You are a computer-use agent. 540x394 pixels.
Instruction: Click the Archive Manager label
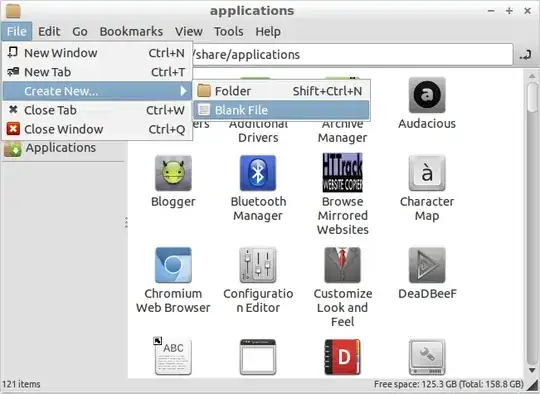pyautogui.click(x=342, y=131)
